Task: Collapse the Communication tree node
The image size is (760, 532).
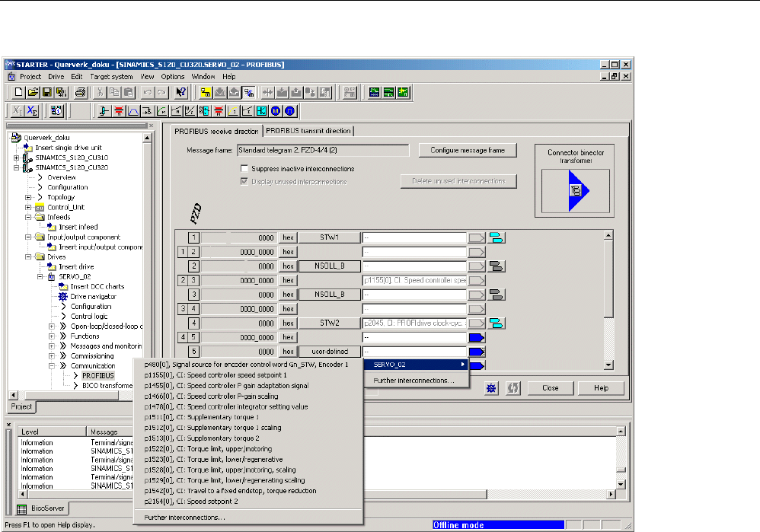Action: click(52, 366)
